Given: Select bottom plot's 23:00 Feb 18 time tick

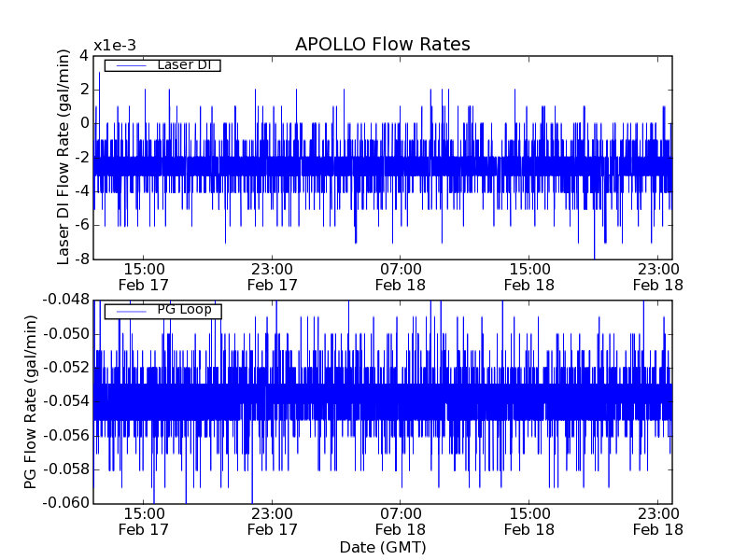Looking at the screenshot, I should click(657, 521).
